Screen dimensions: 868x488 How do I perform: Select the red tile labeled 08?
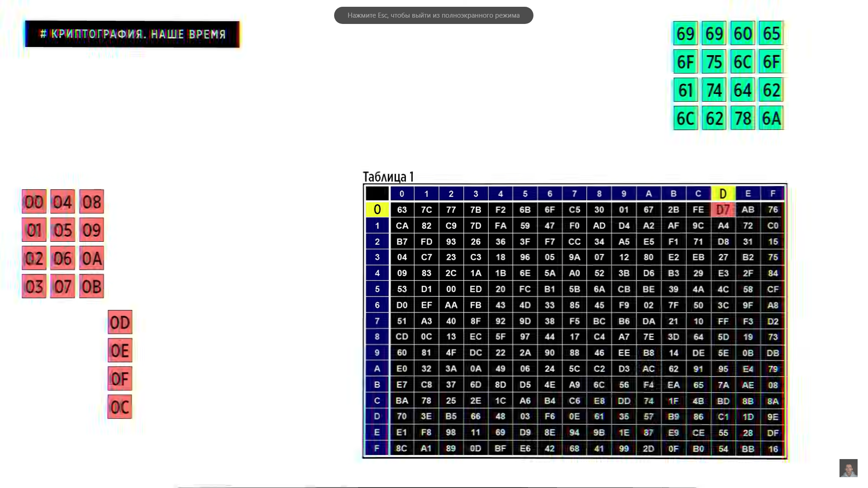[91, 202]
